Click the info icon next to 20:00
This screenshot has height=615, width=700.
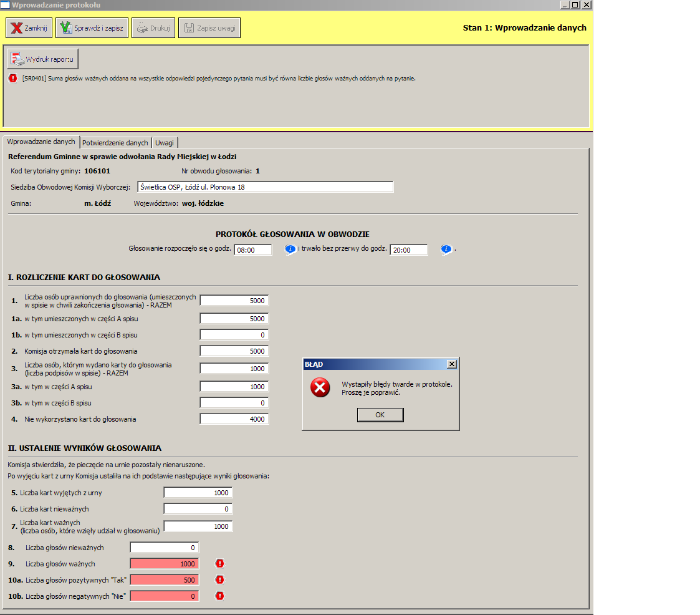tap(446, 249)
